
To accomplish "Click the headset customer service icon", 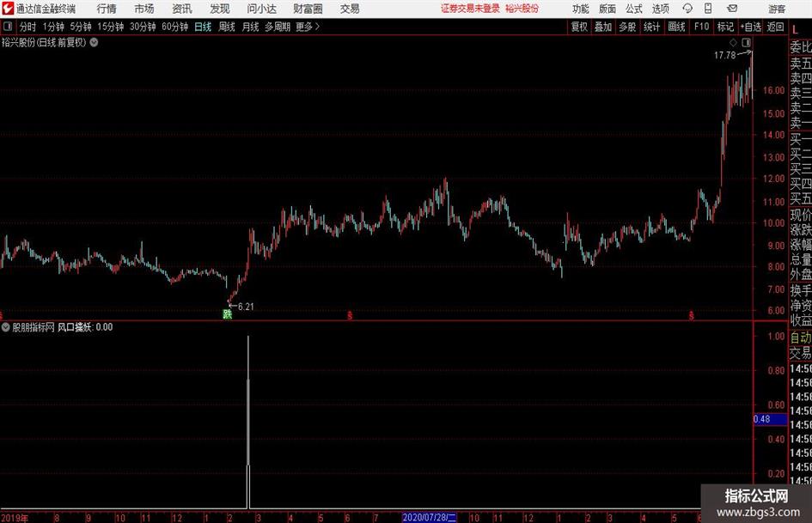I will click(x=687, y=9).
